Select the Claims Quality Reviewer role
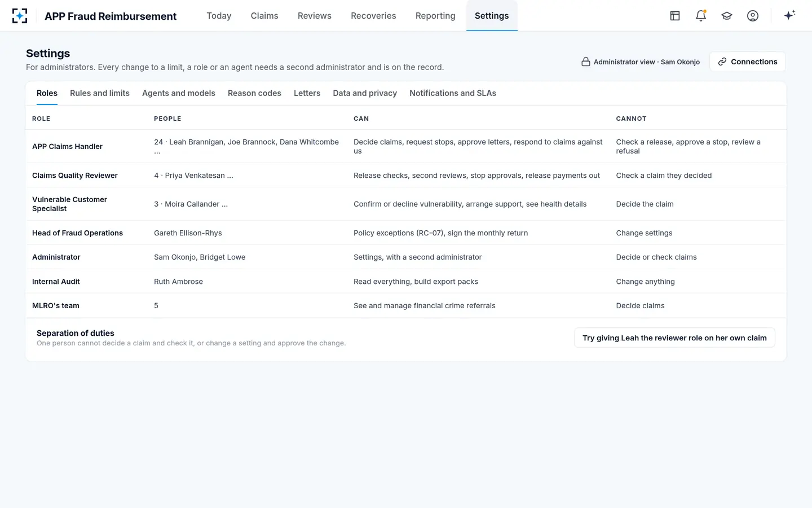Viewport: 812px width, 508px height. tap(75, 176)
